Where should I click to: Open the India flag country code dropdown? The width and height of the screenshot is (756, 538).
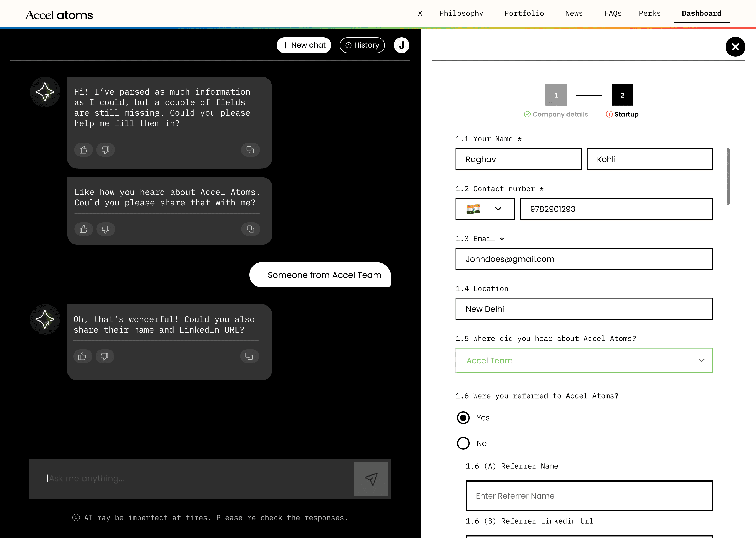coord(485,209)
